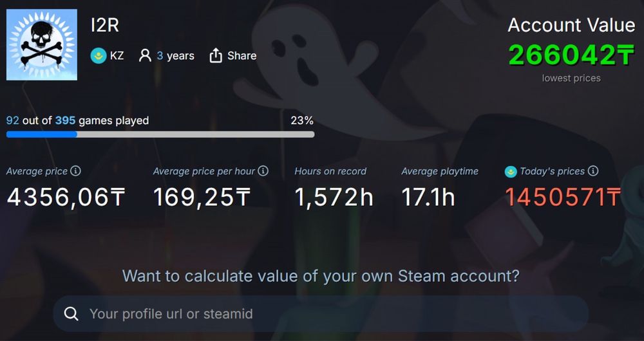This screenshot has height=341, width=644.
Task: Click the 3 years account age text
Action: pos(175,56)
